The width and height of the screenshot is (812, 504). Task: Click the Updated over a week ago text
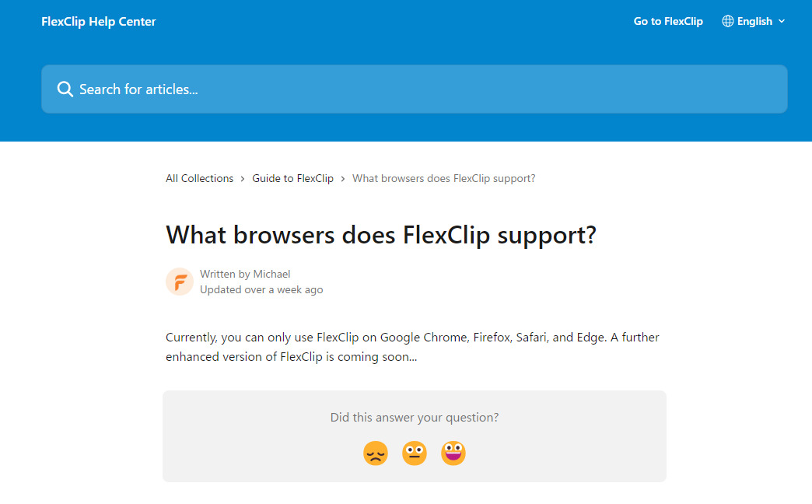coord(262,289)
